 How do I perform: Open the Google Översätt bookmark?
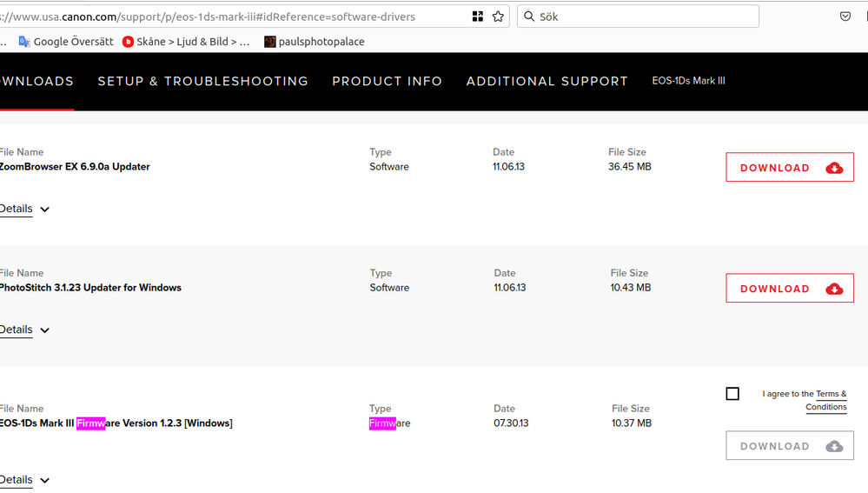pos(66,42)
